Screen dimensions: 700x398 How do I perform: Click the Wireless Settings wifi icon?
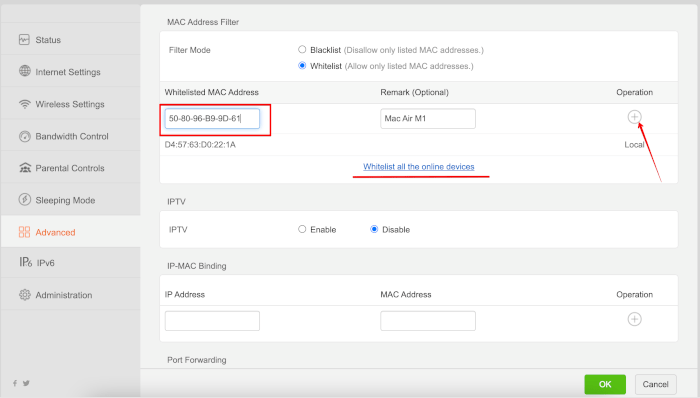[25, 104]
